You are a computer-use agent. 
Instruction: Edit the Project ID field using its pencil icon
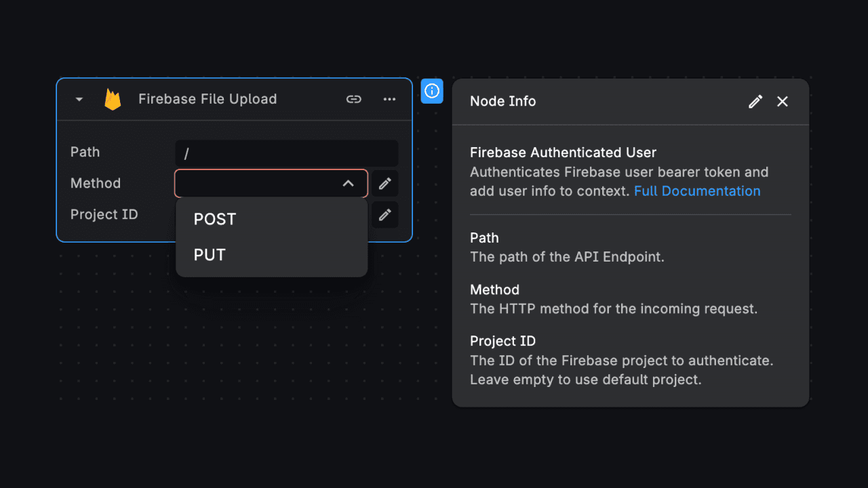385,214
